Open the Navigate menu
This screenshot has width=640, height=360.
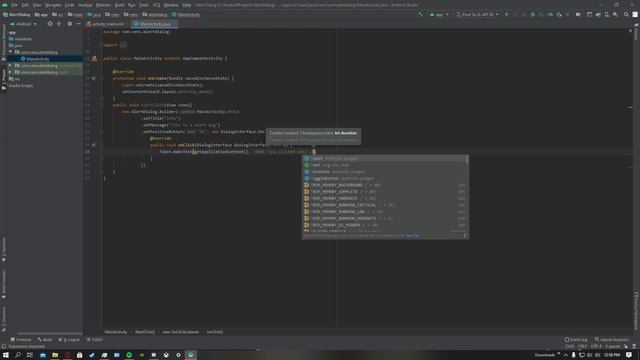(53, 5)
